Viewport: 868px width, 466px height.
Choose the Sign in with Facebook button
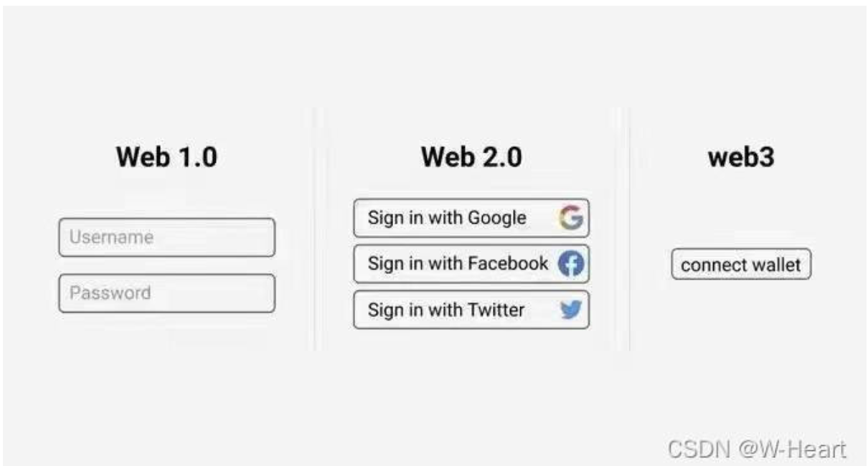[471, 264]
